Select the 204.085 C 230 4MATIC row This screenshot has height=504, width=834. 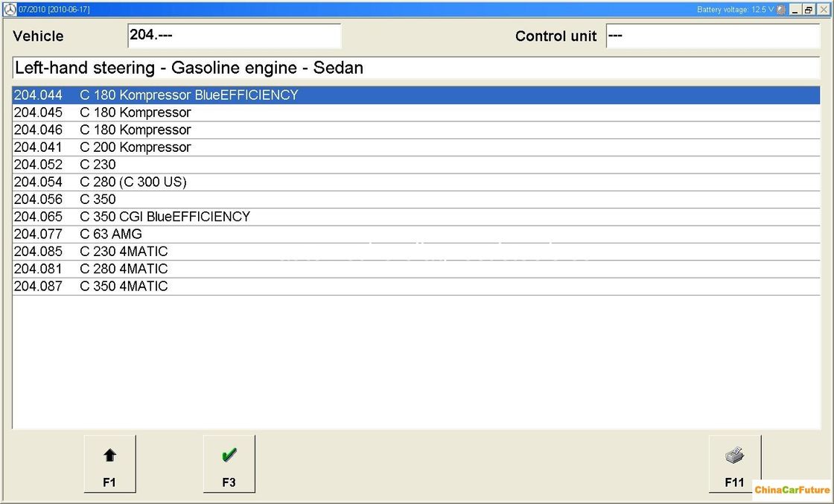pyautogui.click(x=416, y=252)
